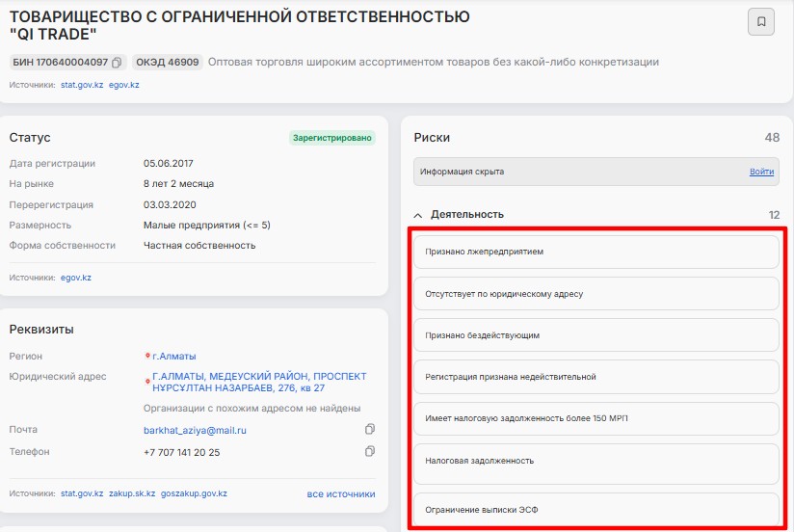
Task: Click the bookmark icon button
Action: [760, 22]
